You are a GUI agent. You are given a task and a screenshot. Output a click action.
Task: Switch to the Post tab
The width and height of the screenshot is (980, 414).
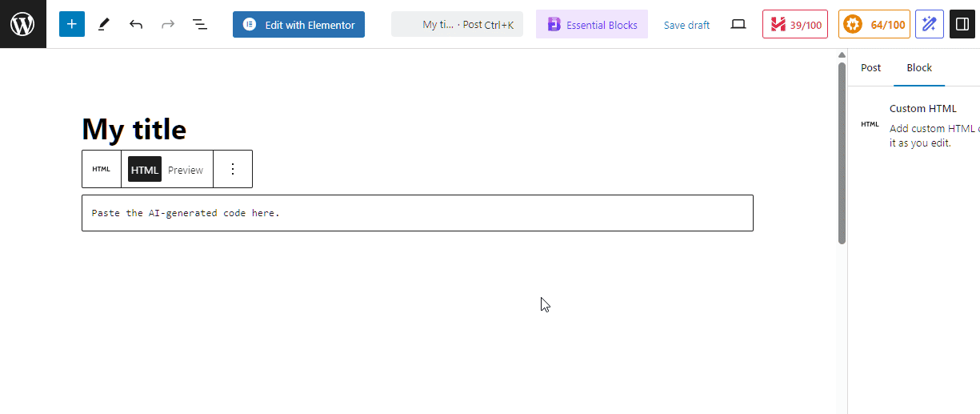(x=870, y=68)
